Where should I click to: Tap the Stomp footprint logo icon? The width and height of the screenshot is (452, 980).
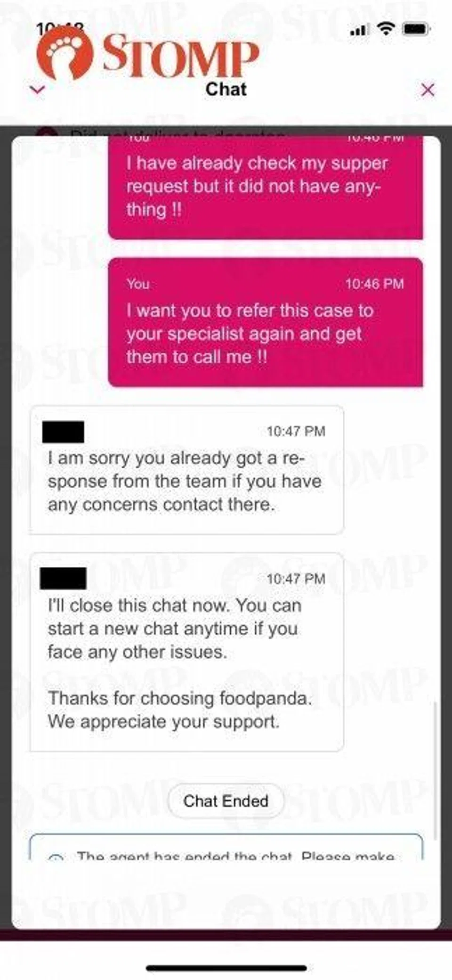[65, 53]
